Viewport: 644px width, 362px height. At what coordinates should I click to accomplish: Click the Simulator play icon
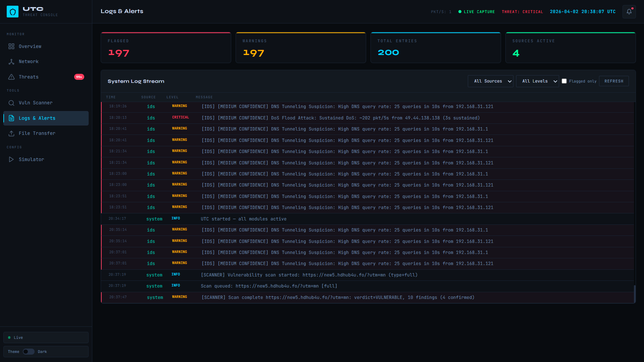coord(11,159)
